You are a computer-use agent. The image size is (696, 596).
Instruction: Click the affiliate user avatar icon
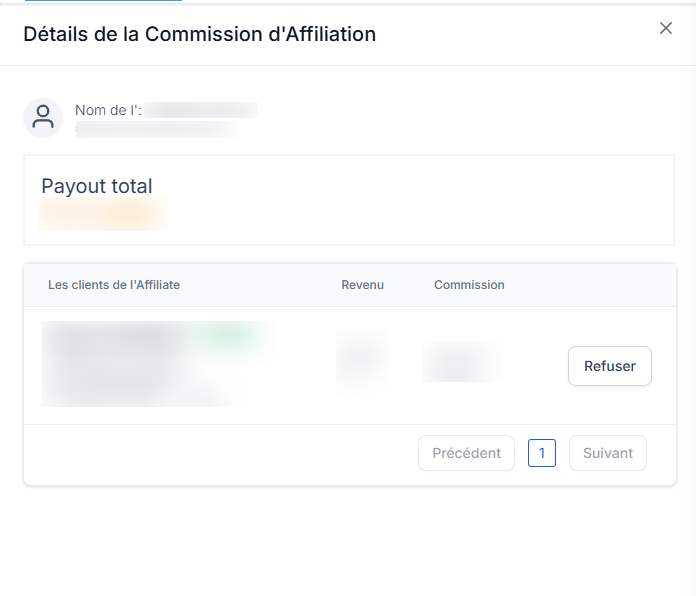43,118
